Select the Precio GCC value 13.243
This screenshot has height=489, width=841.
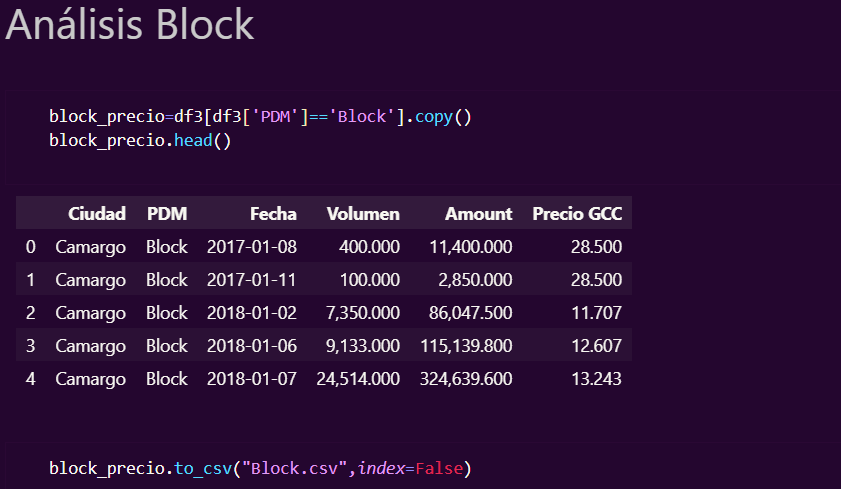pyautogui.click(x=599, y=379)
